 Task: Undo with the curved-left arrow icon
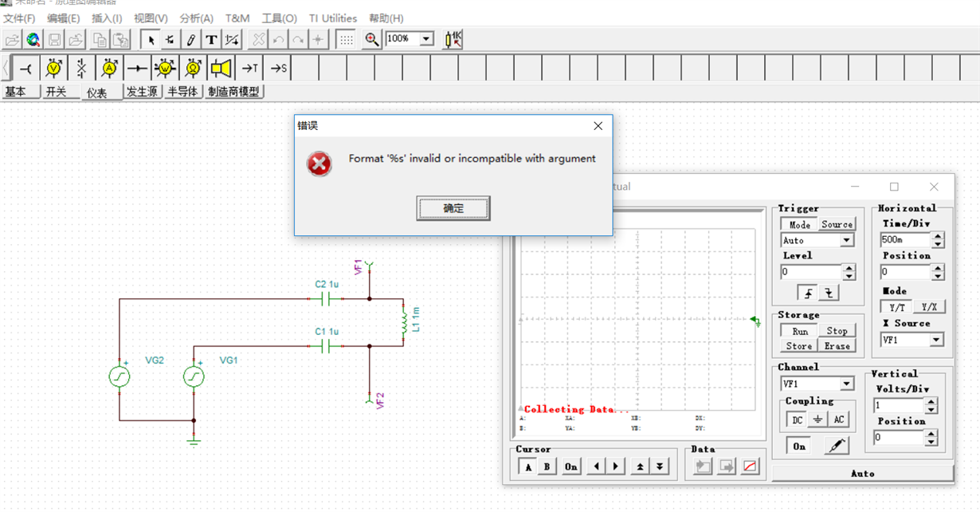point(278,39)
